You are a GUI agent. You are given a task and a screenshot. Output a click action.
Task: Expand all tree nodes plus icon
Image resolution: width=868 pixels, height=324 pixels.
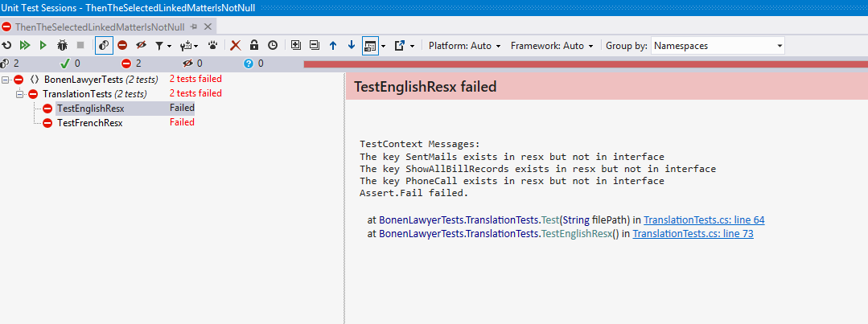click(x=295, y=46)
